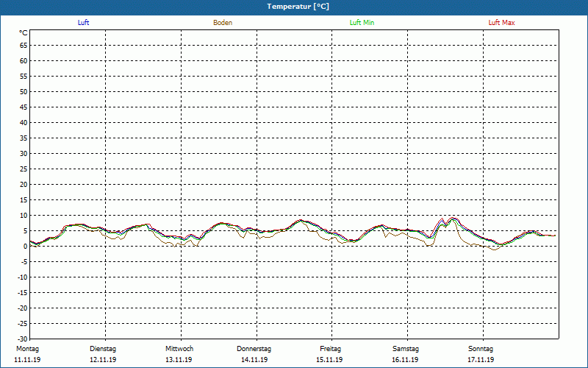Select the 'Mittwoch' day label
The width and height of the screenshot is (588, 368).
[x=179, y=349]
